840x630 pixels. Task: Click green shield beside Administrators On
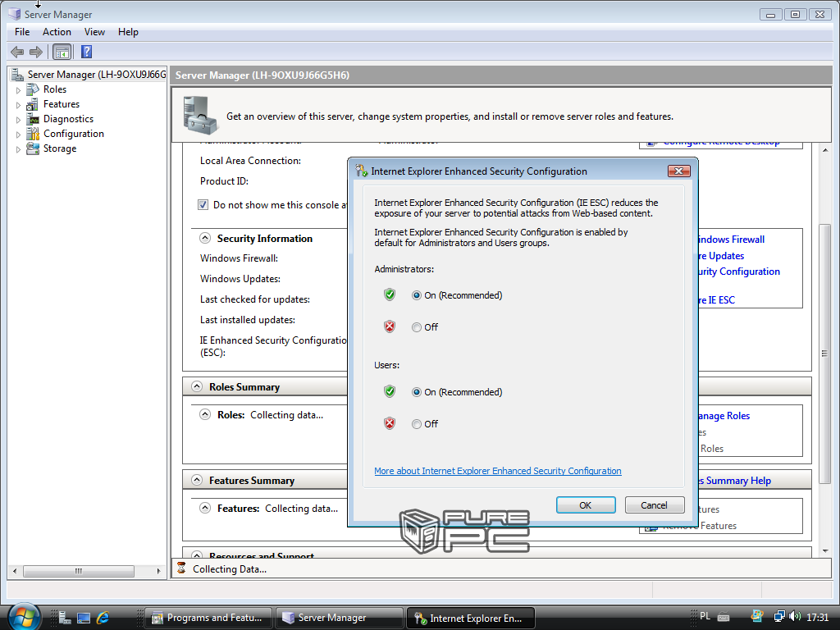coord(390,294)
